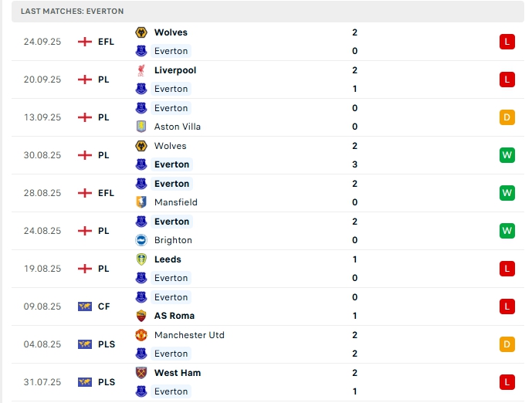Click the AS Roma club crest
The width and height of the screenshot is (532, 403).
(141, 316)
